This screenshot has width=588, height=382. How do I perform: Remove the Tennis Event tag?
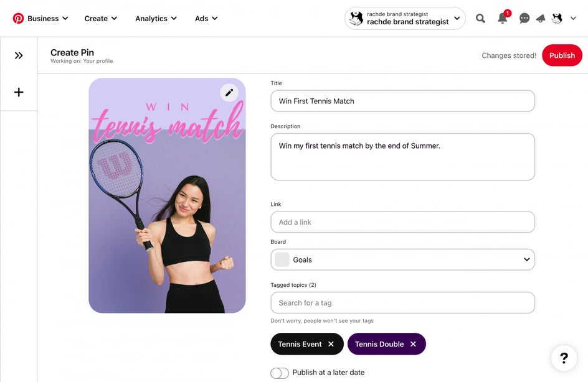click(x=331, y=344)
